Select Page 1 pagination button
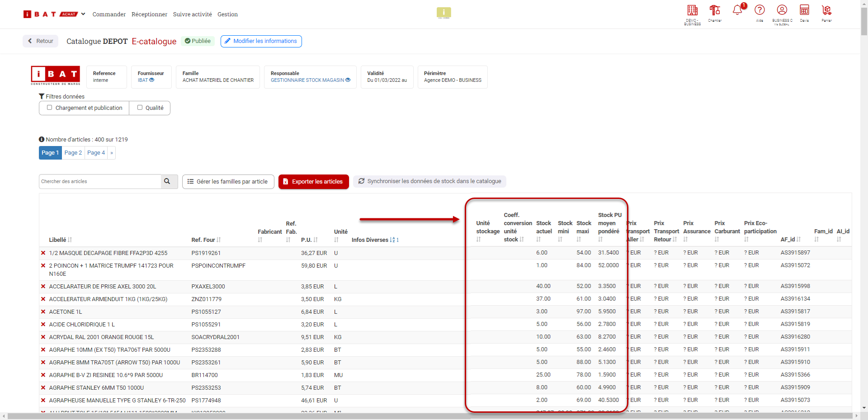The width and height of the screenshot is (868, 420). coord(50,153)
